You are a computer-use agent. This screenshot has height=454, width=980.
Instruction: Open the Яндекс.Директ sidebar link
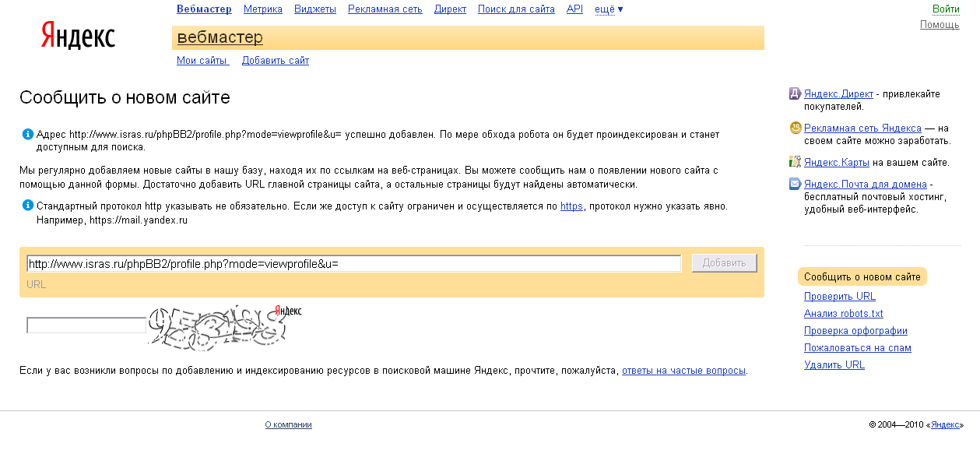coord(838,94)
